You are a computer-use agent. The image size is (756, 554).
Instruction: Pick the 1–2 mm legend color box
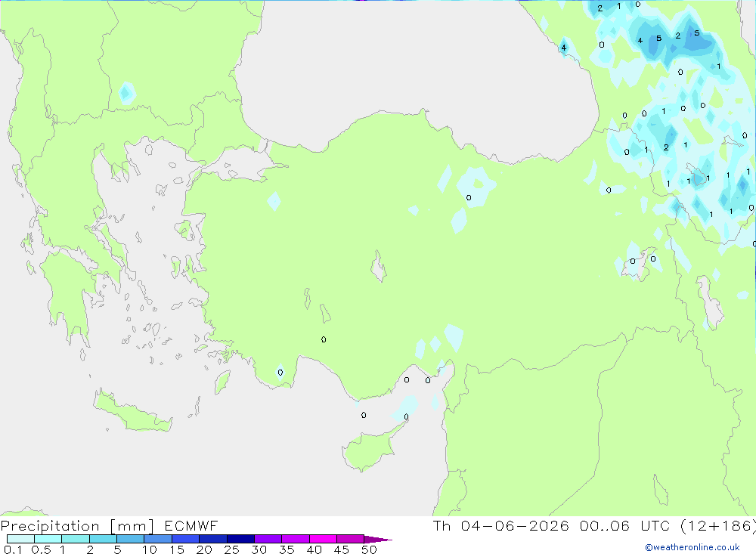pyautogui.click(x=75, y=539)
